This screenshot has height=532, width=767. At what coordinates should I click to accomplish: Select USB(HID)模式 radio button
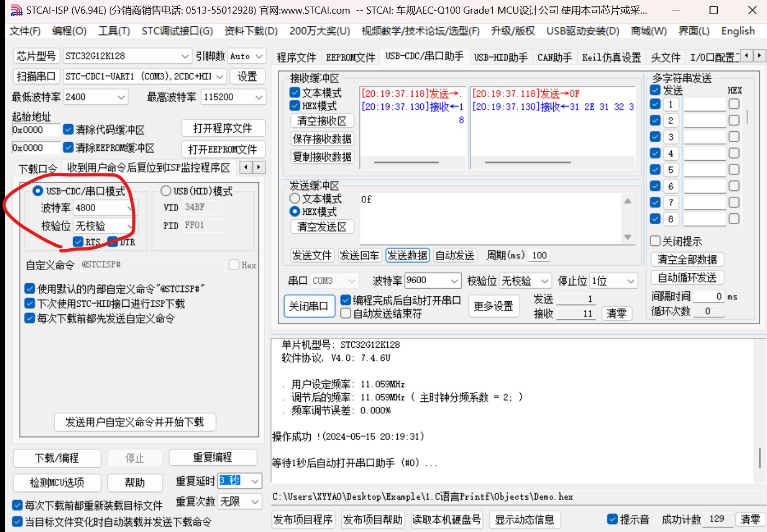pos(166,191)
